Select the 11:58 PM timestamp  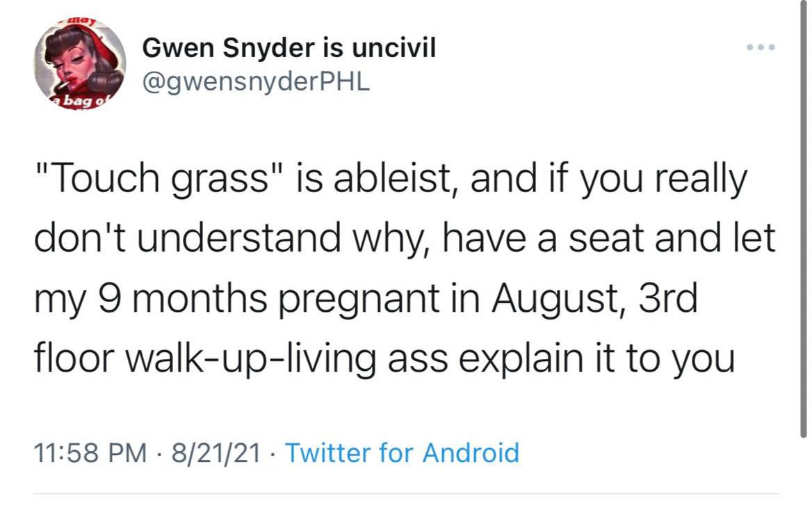pos(90,452)
